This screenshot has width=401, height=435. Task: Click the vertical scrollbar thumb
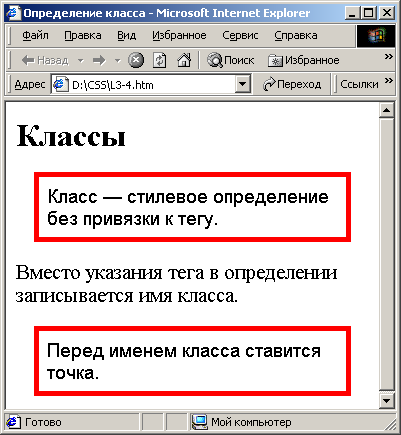point(386,254)
